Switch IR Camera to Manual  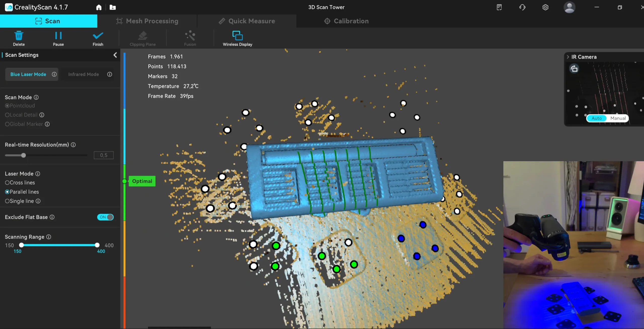pos(618,118)
